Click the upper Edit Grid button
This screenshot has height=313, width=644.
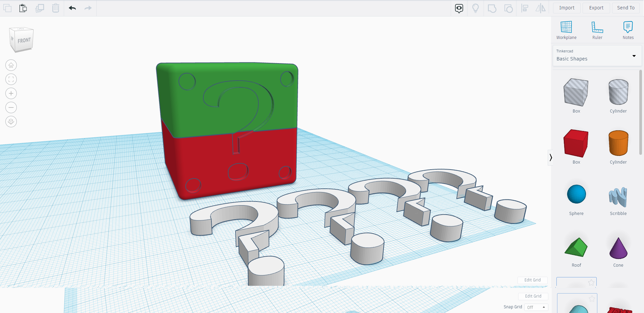click(533, 280)
